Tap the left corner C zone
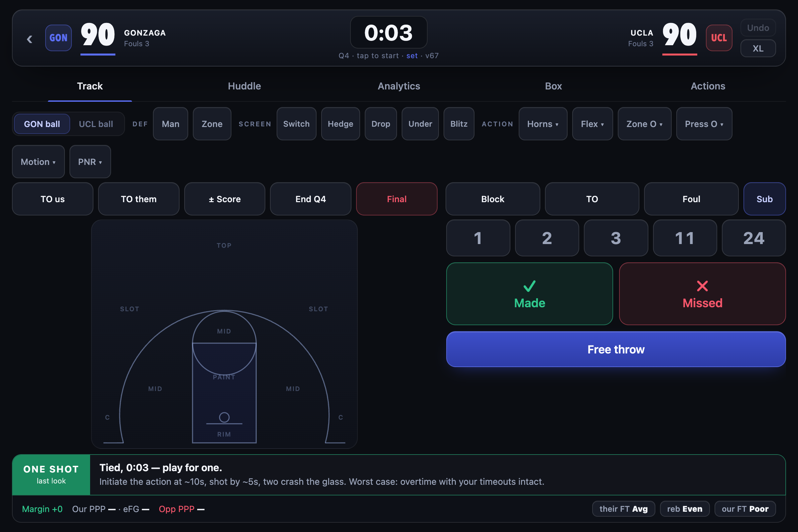The width and height of the screenshot is (798, 532). pyautogui.click(x=107, y=417)
